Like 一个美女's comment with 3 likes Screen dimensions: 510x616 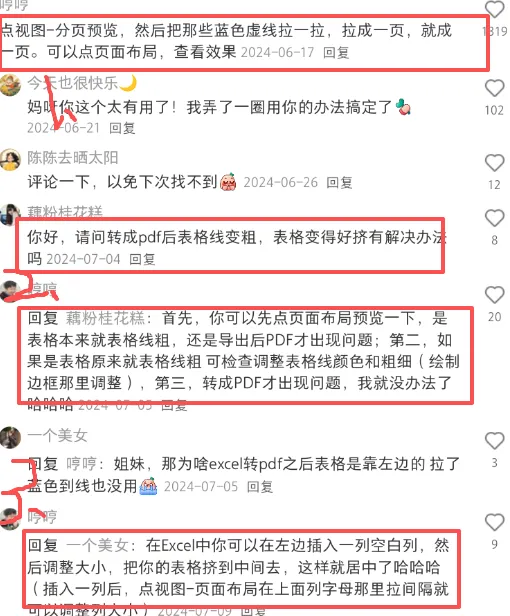pyautogui.click(x=494, y=441)
